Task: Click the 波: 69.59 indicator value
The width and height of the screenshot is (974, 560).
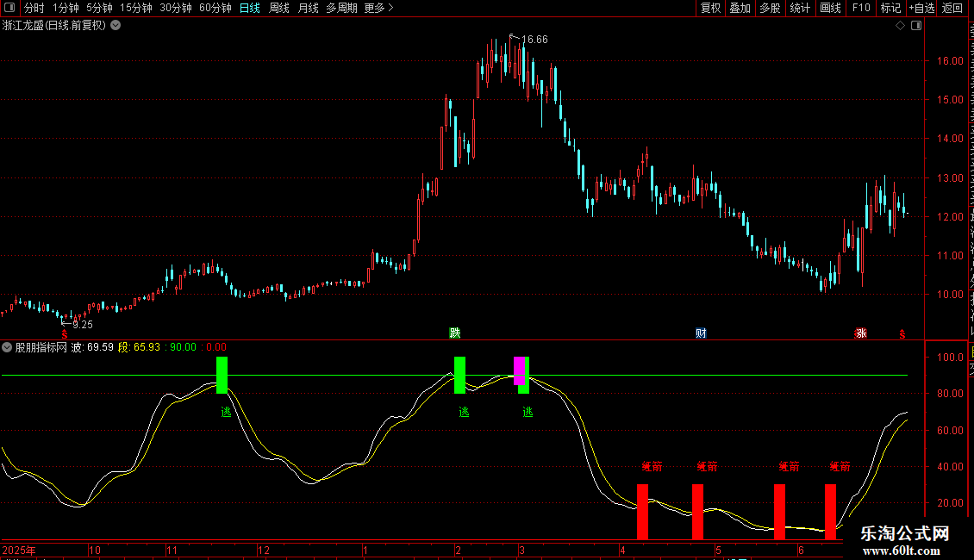Action: tap(92, 348)
